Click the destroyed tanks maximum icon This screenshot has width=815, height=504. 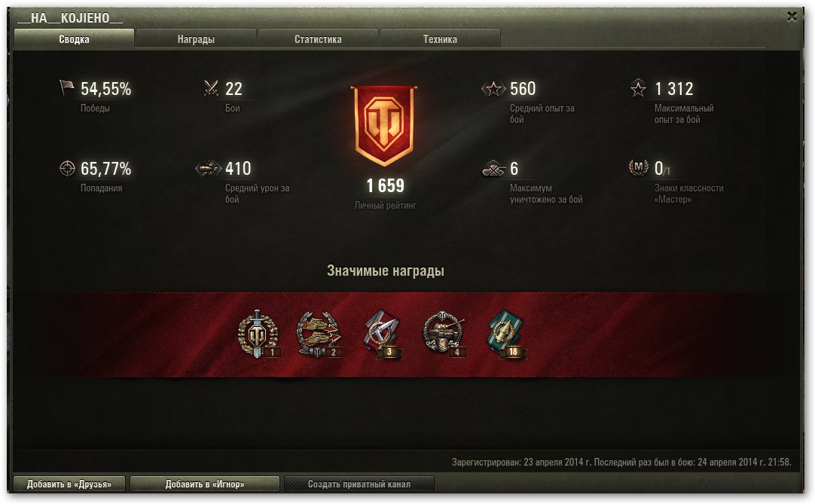494,169
